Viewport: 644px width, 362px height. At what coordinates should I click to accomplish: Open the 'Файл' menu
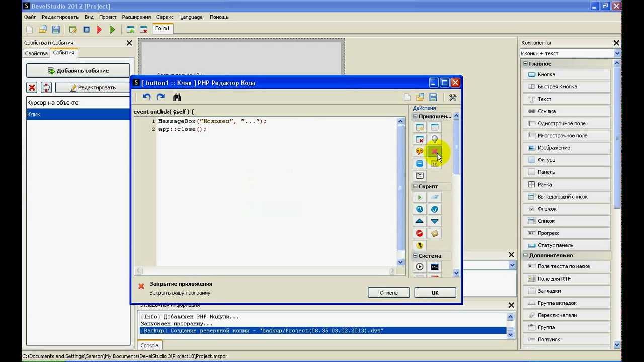(30, 17)
